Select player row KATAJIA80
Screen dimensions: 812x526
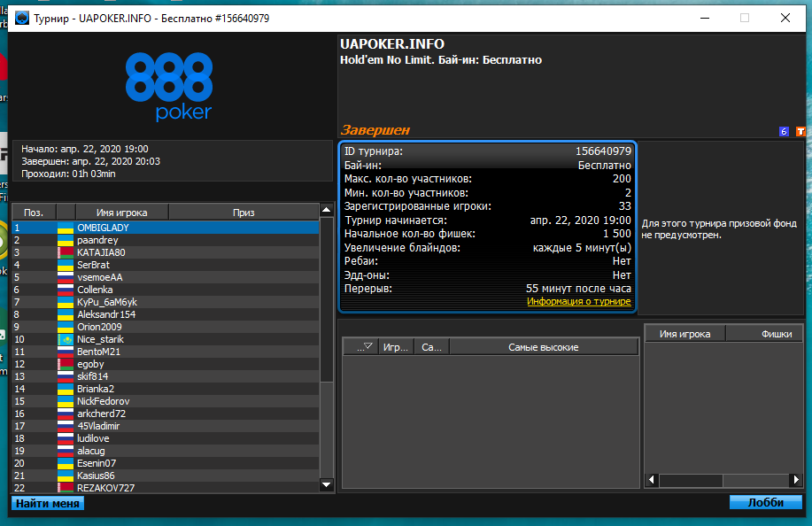(x=166, y=252)
